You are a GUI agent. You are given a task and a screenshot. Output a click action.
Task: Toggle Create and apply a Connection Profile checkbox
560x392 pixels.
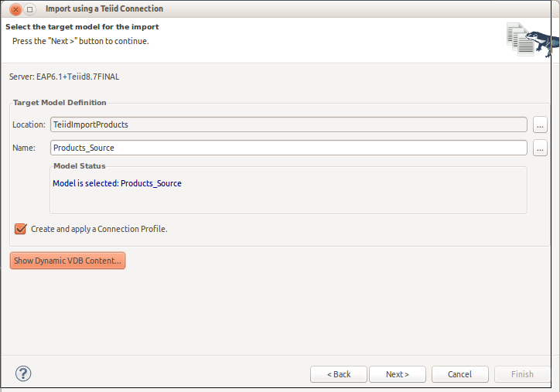21,229
